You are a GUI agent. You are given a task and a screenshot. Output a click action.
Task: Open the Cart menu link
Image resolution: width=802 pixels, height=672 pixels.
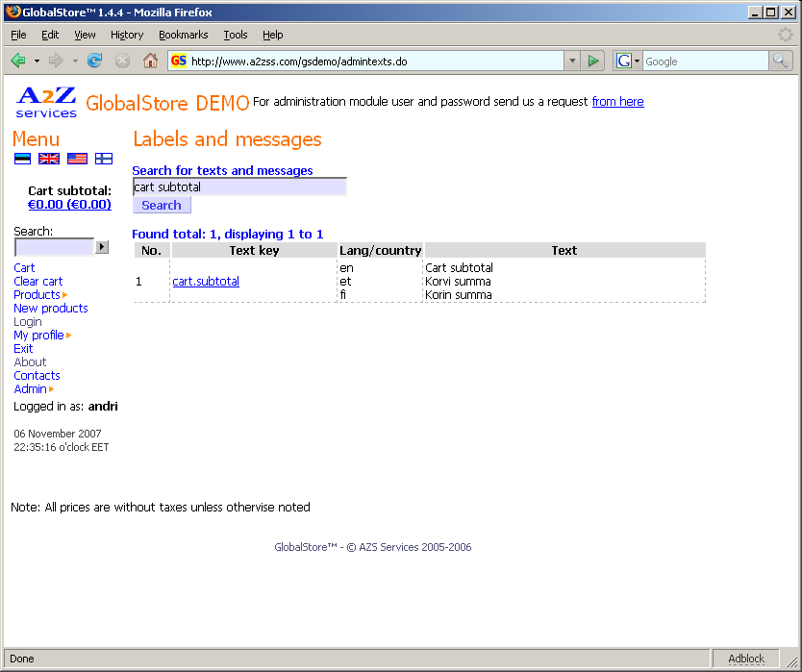click(x=24, y=268)
